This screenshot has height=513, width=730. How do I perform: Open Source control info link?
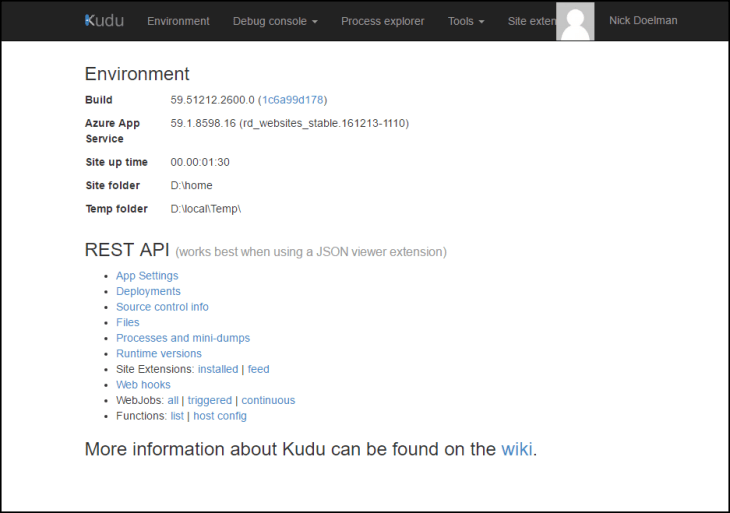click(x=162, y=307)
